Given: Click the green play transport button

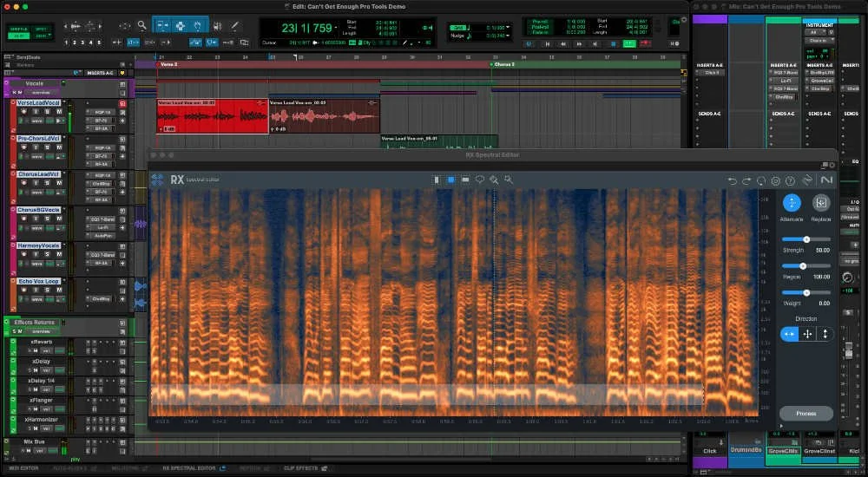Looking at the screenshot, I should tap(628, 43).
